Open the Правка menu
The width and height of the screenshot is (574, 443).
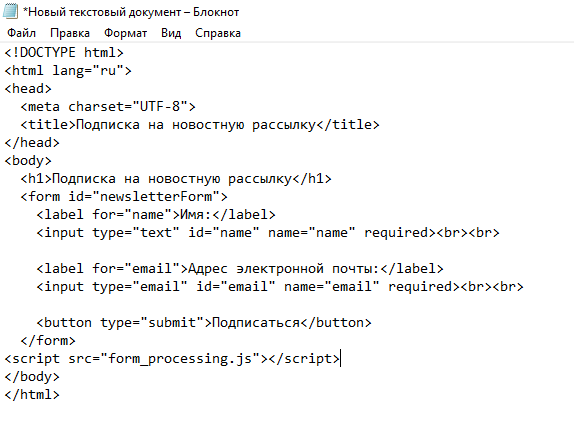(70, 33)
